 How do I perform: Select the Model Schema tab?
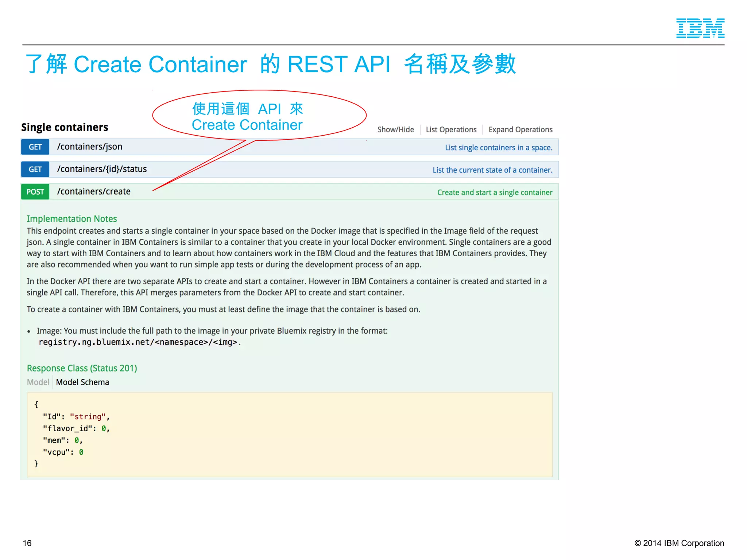(82, 382)
